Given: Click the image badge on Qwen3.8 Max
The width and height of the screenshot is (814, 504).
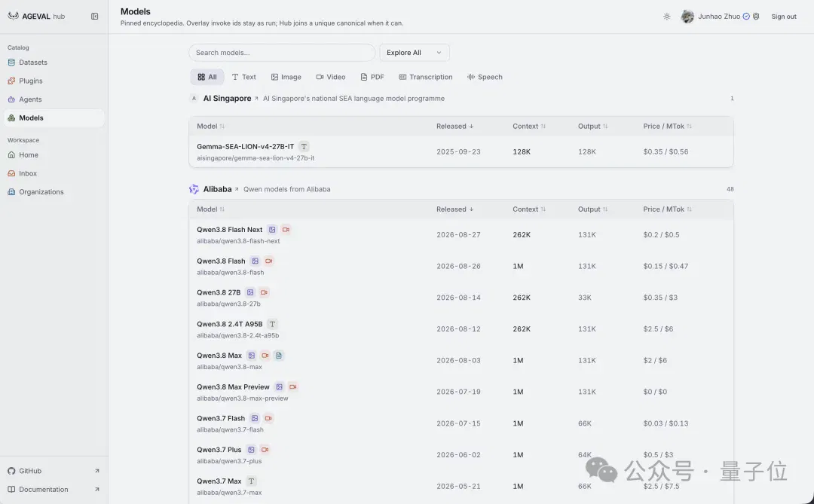Looking at the screenshot, I should point(251,356).
